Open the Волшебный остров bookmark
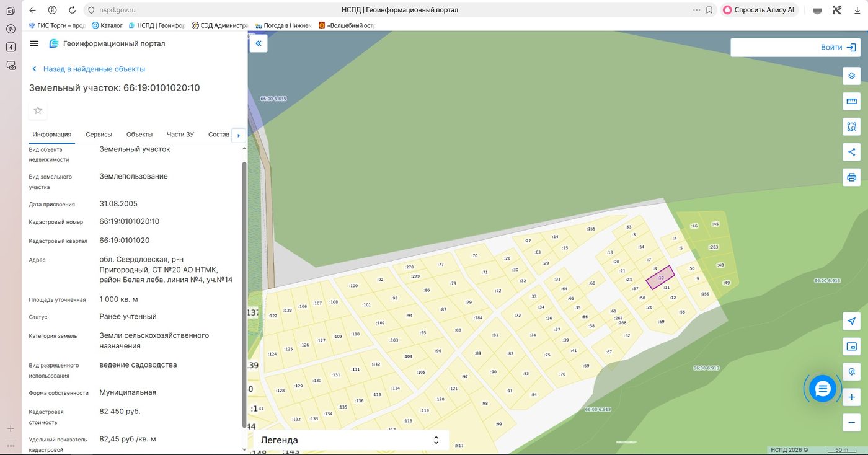The height and width of the screenshot is (455, 868). coord(347,25)
